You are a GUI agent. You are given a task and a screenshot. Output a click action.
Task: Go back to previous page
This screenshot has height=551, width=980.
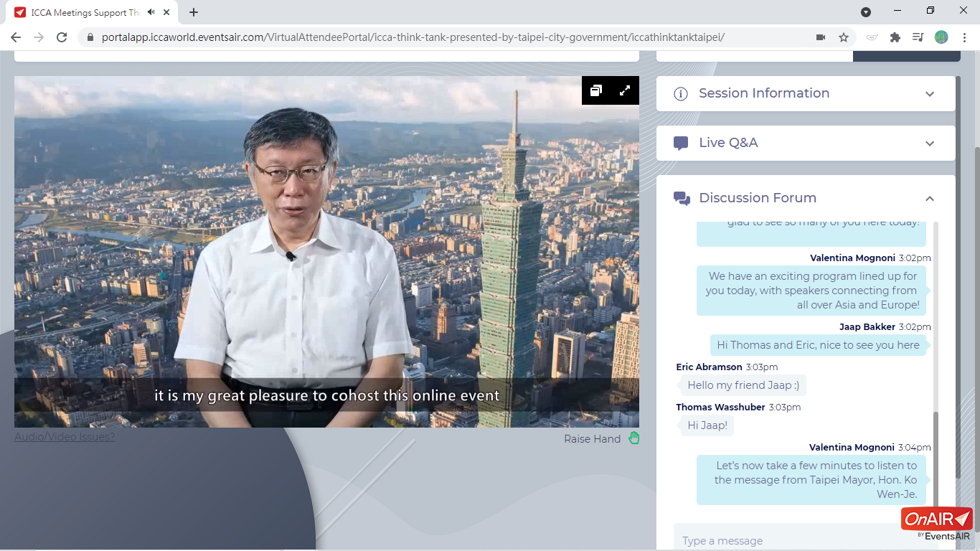16,37
